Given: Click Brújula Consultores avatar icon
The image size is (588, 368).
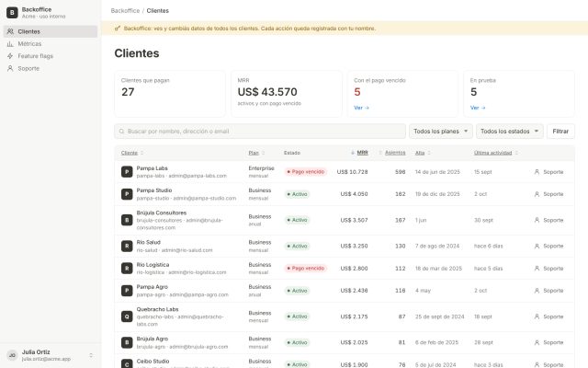Looking at the screenshot, I should tap(127, 220).
